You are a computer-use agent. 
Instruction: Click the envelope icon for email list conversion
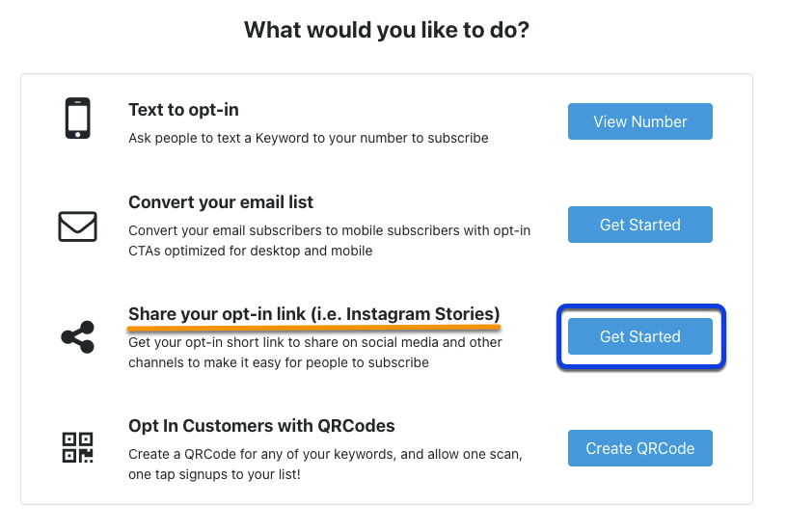[78, 226]
